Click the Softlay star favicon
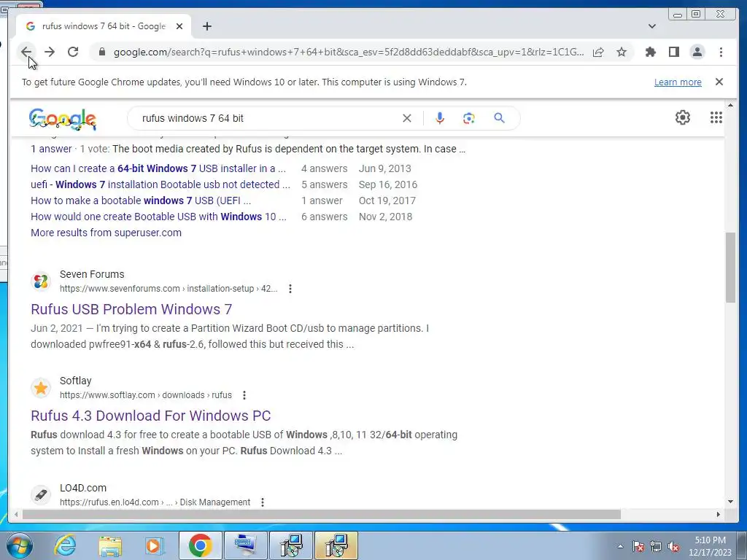Screen dimensions: 747x560 41,388
